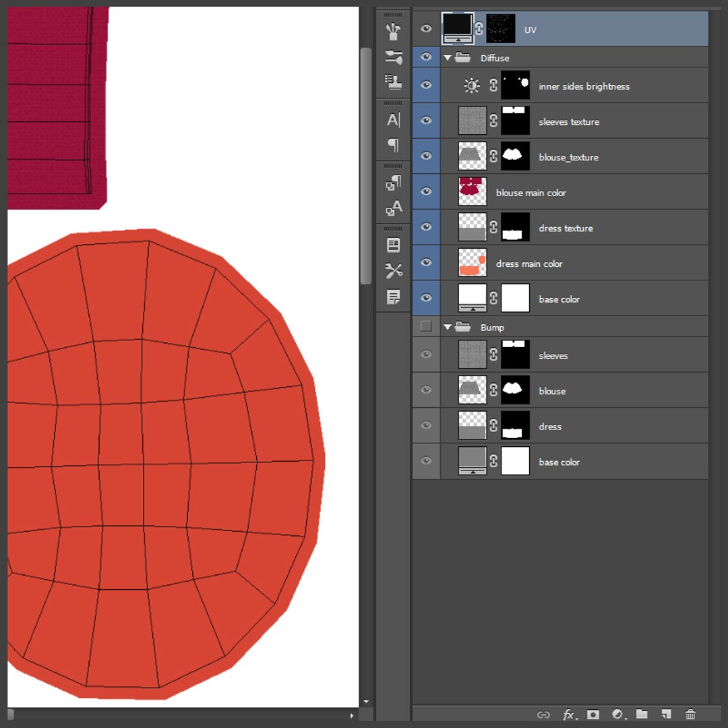
Task: Create a new group folder icon
Action: click(x=642, y=714)
